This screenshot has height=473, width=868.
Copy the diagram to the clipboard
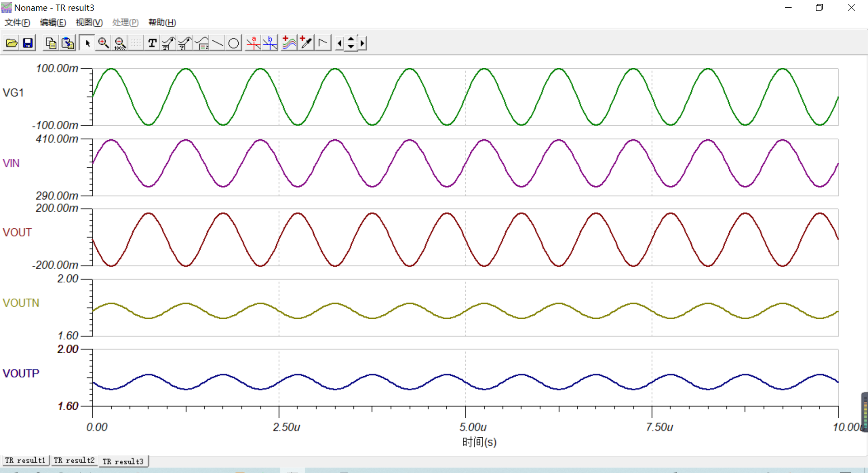pyautogui.click(x=51, y=43)
